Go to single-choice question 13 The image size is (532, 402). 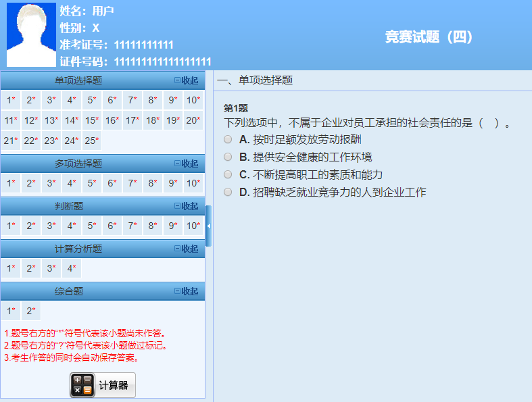click(51, 120)
